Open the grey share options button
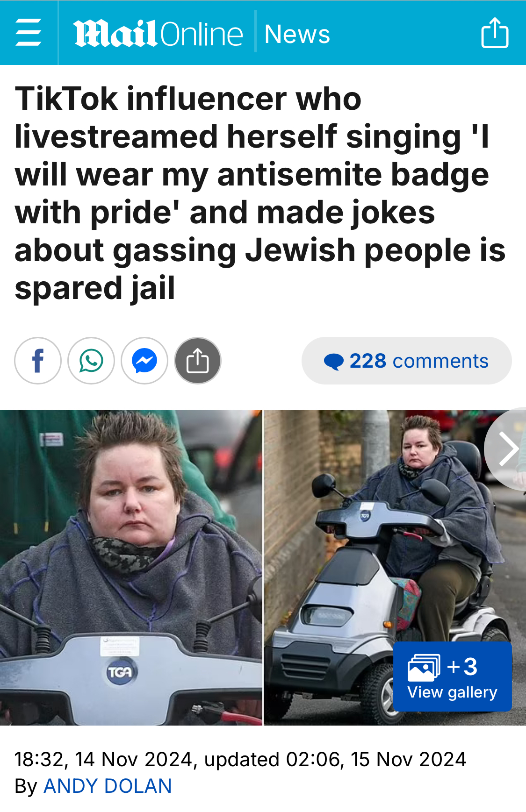This screenshot has height=812, width=526. pos(198,361)
